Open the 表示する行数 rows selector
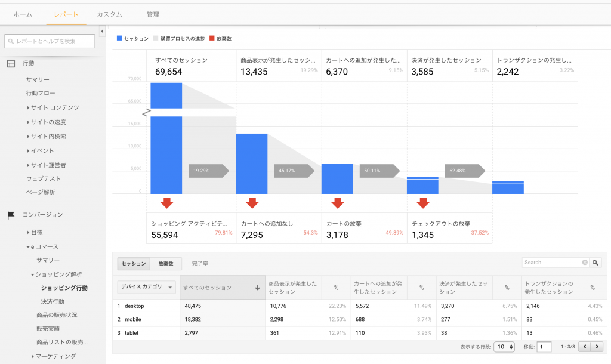Viewport: 611px width, 364px height. (x=504, y=347)
